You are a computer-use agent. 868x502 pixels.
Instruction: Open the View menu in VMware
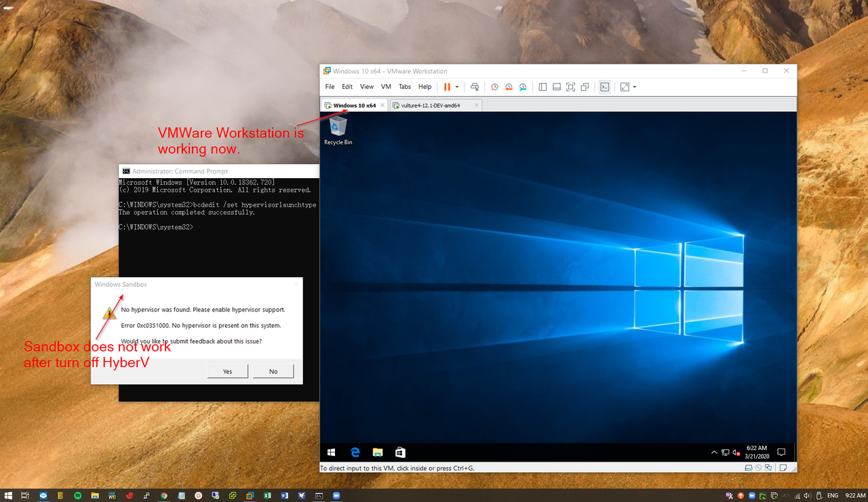367,87
